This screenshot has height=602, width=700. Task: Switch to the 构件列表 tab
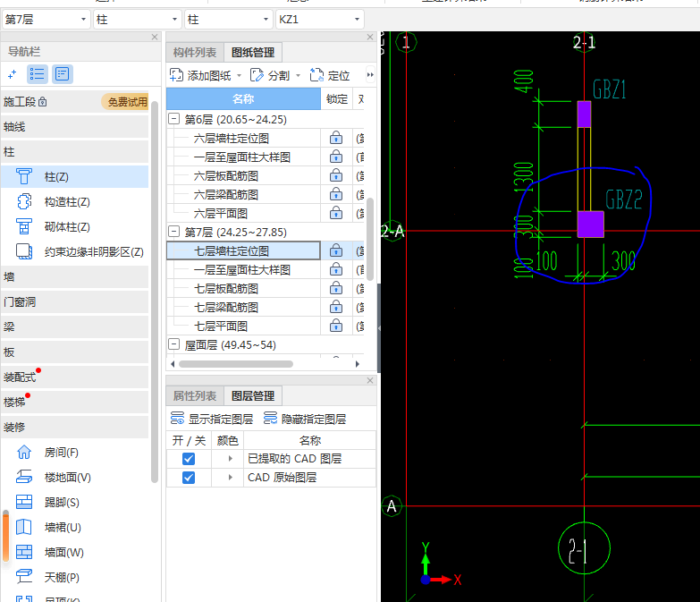195,53
